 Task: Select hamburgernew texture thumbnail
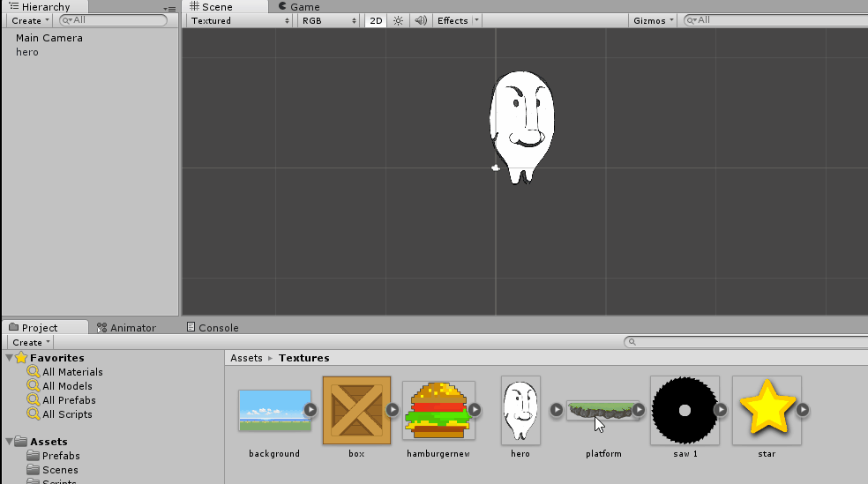click(438, 411)
